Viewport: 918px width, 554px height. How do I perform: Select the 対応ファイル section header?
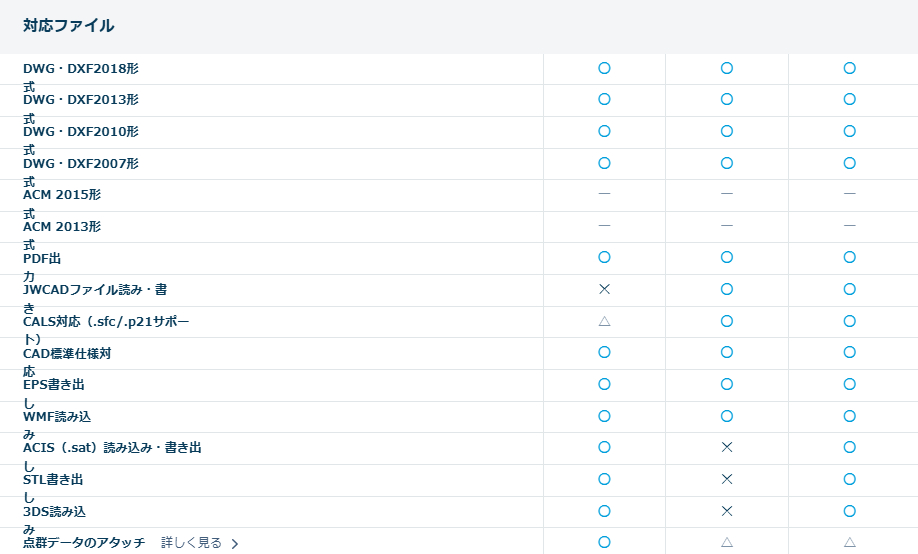(69, 25)
